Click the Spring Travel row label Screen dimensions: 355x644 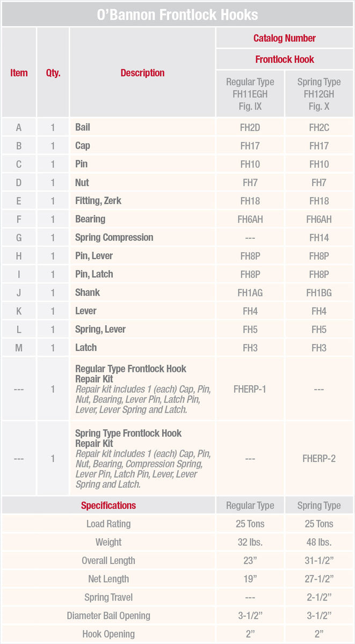108,597
